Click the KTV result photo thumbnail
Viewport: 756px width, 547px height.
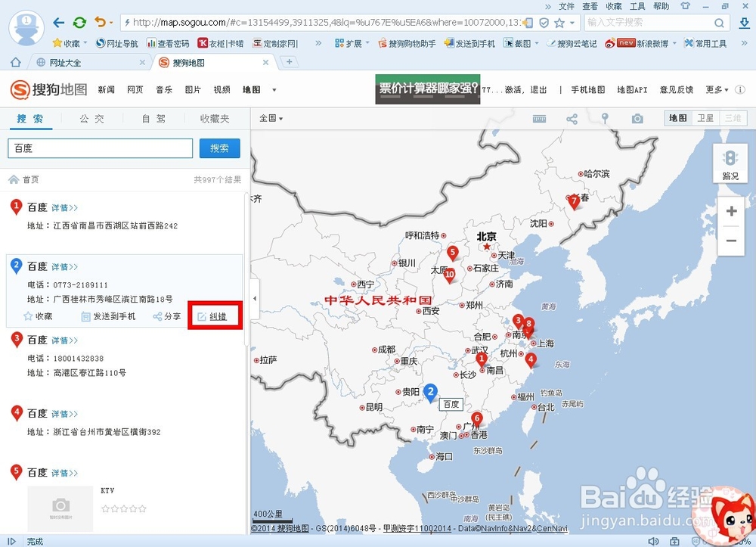click(60, 508)
